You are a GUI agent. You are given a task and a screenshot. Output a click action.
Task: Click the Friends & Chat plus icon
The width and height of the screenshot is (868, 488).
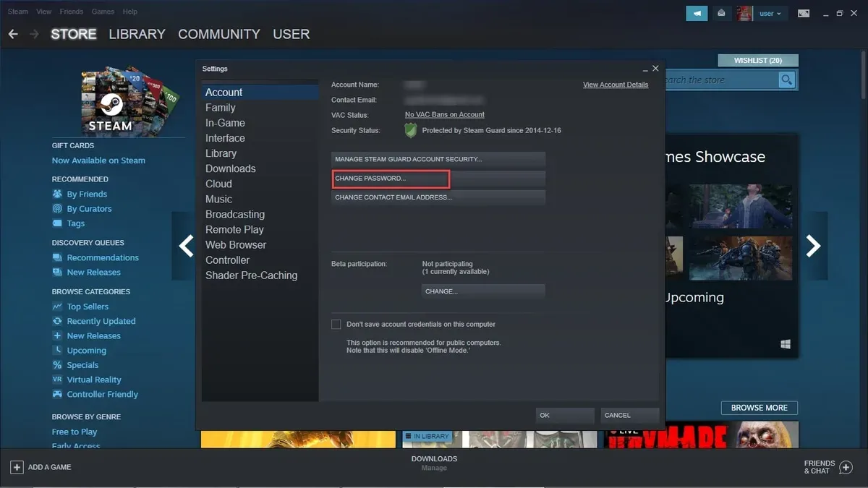click(x=846, y=468)
